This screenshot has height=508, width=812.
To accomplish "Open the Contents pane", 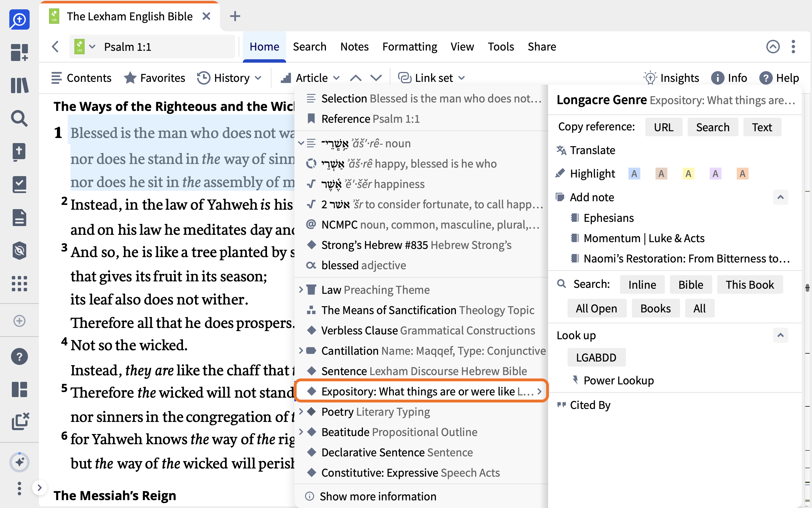I will [x=81, y=78].
